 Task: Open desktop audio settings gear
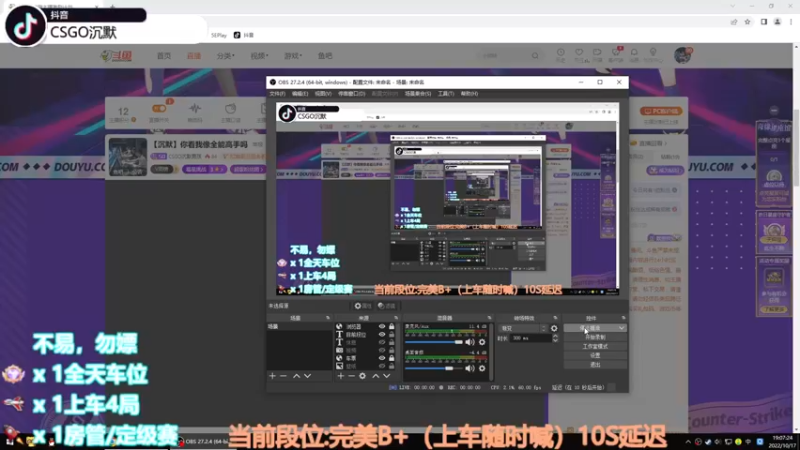pyautogui.click(x=482, y=368)
